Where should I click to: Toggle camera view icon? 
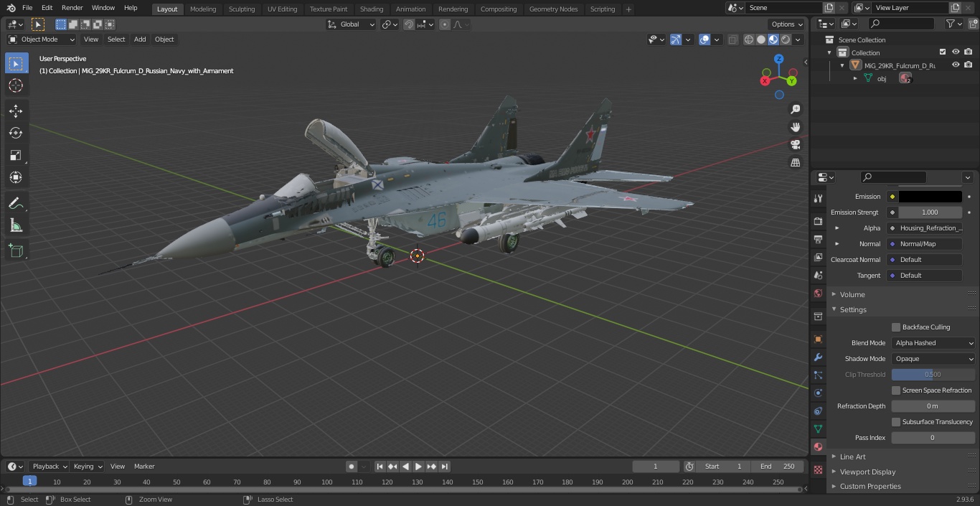click(x=796, y=145)
